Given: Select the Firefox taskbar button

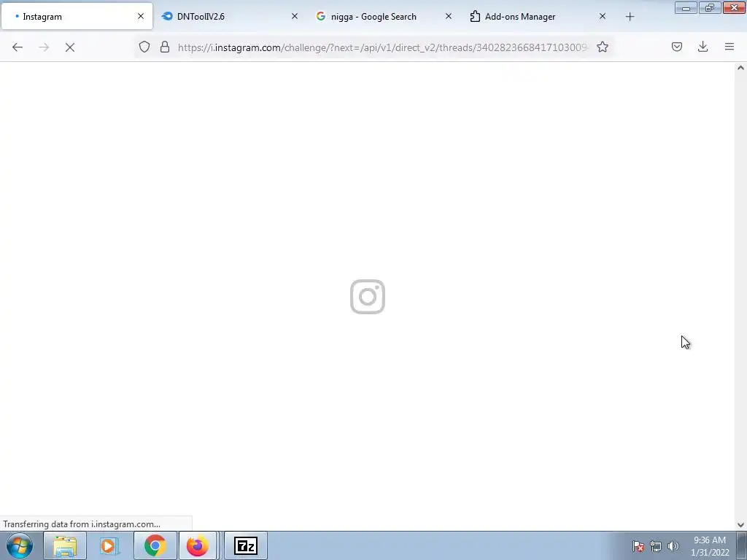Looking at the screenshot, I should point(197,545).
